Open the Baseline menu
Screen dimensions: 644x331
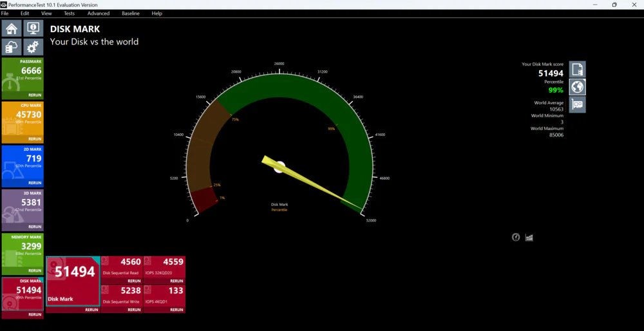pos(131,14)
